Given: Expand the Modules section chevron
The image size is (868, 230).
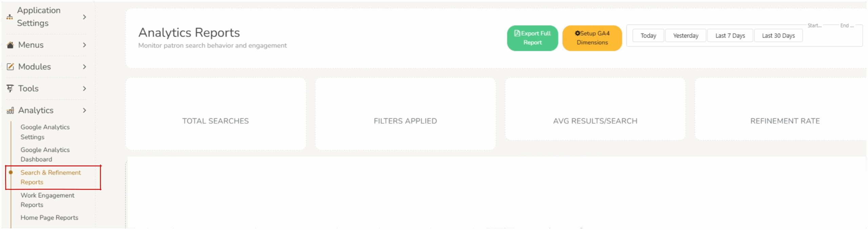Looking at the screenshot, I should point(84,67).
